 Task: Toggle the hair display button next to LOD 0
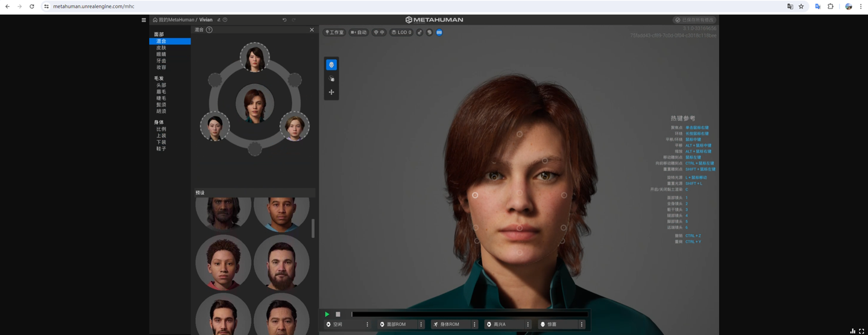pyautogui.click(x=420, y=33)
